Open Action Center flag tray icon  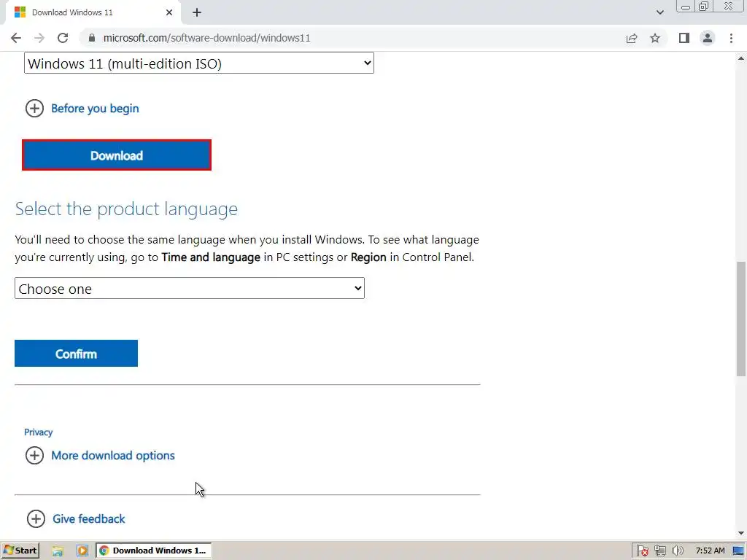(x=642, y=551)
